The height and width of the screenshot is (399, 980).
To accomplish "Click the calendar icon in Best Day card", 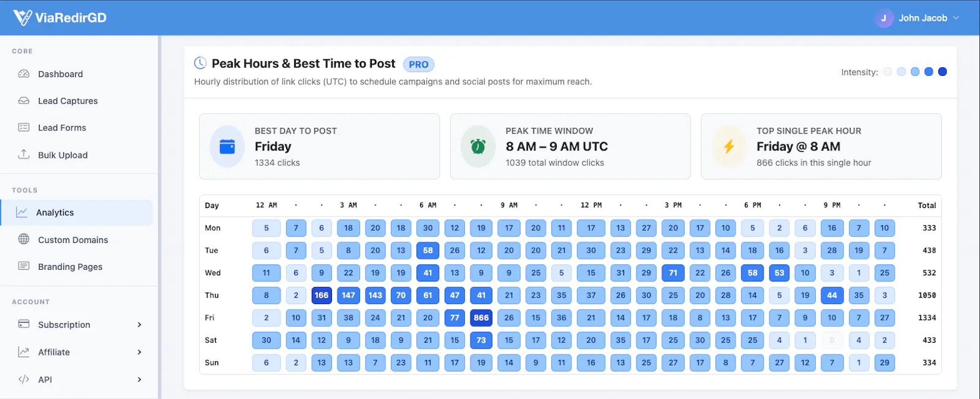I will [227, 146].
